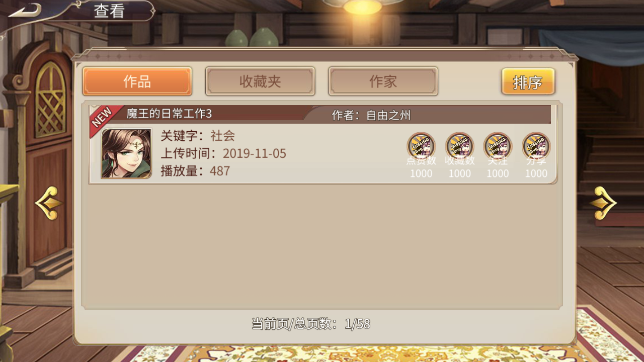Go to next page with right golden arrow
This screenshot has width=644, height=362.
pyautogui.click(x=603, y=203)
